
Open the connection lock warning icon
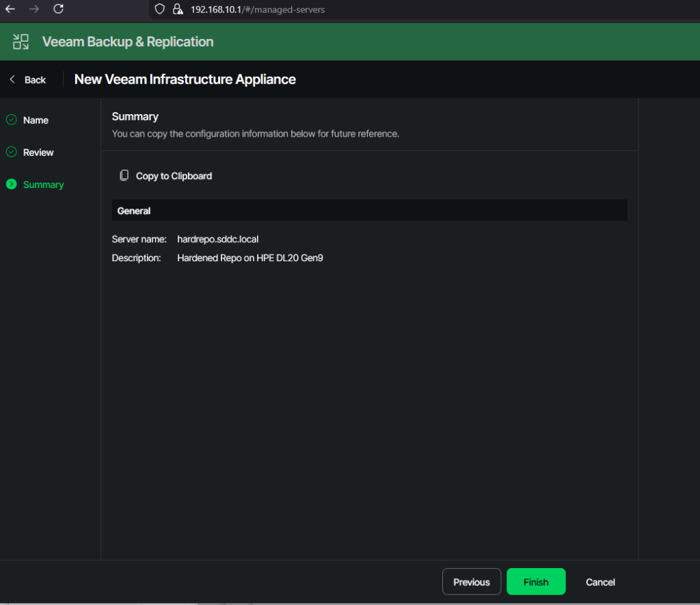[178, 10]
